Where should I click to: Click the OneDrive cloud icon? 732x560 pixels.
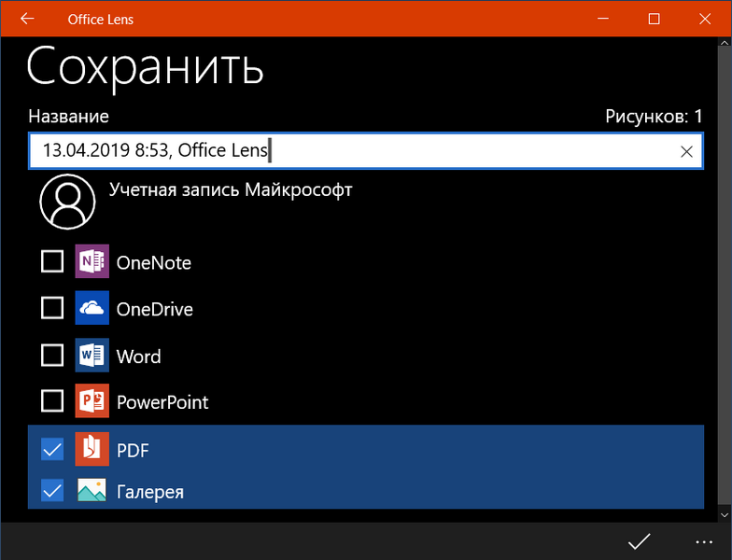91,308
